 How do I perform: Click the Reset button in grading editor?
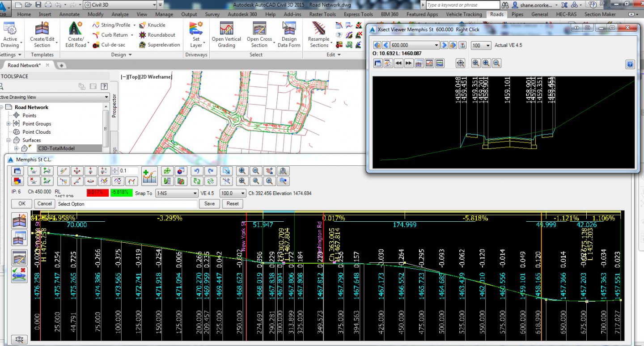[233, 203]
